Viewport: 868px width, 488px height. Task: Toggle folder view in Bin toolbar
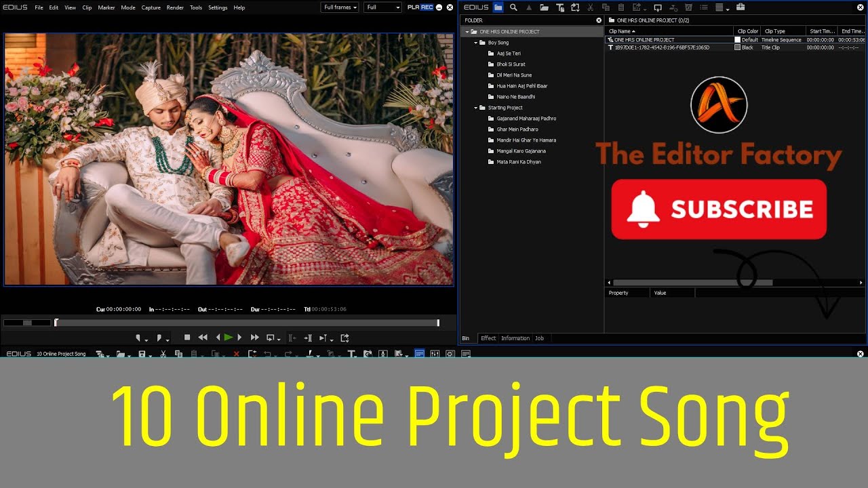pos(498,7)
